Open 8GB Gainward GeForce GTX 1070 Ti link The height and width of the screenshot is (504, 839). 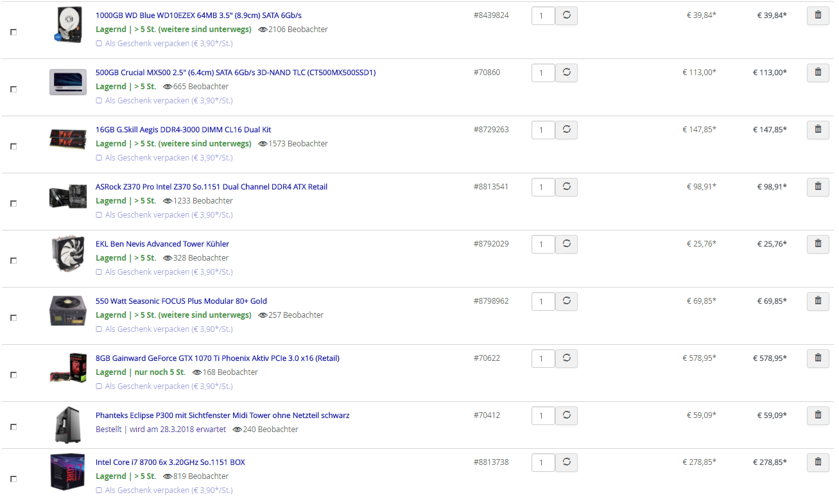click(218, 358)
